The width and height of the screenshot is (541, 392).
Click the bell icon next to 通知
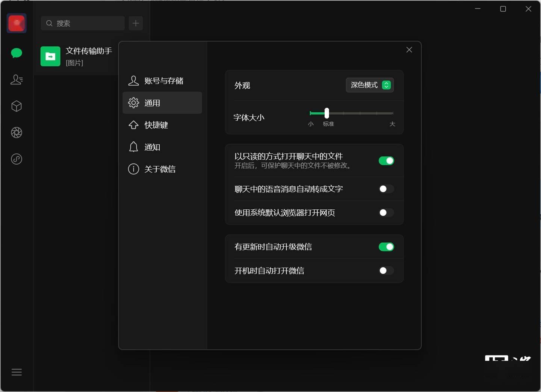(133, 147)
